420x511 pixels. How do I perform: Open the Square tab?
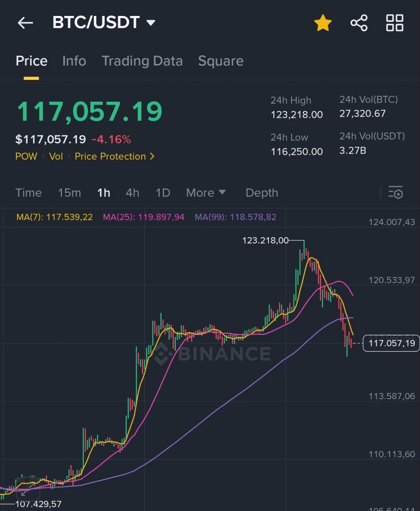point(221,61)
